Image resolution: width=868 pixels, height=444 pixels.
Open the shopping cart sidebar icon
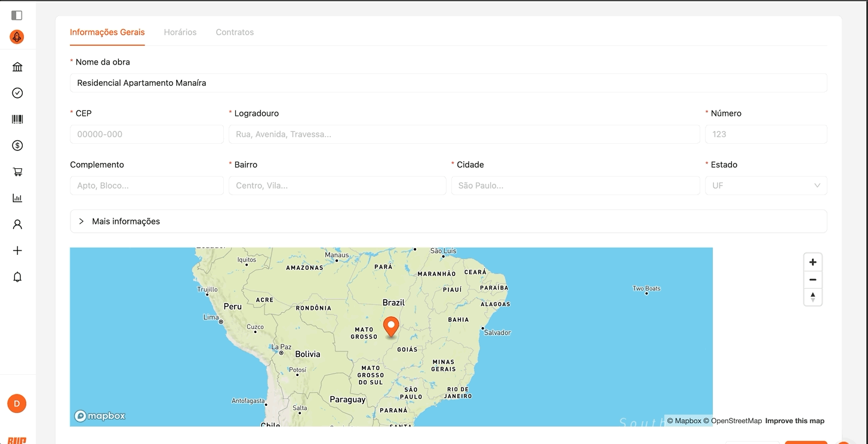(17, 172)
